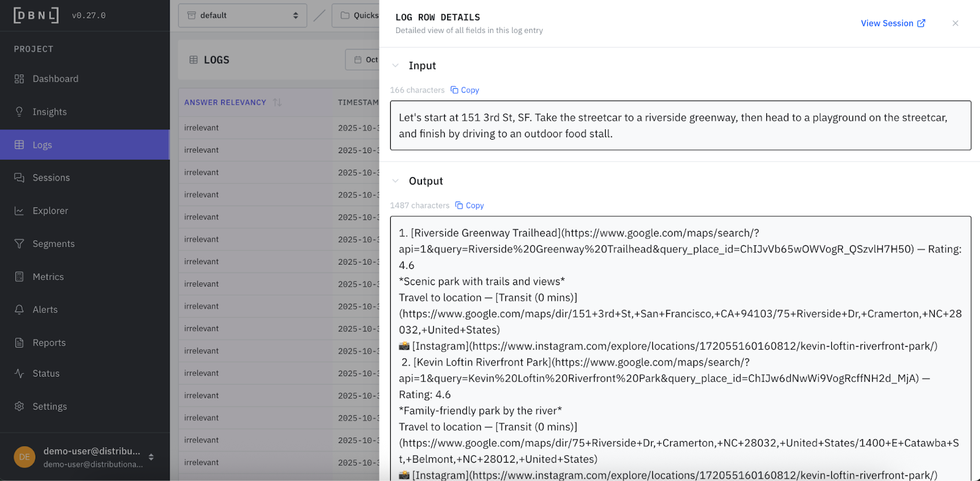Copy the Input text

click(x=465, y=90)
